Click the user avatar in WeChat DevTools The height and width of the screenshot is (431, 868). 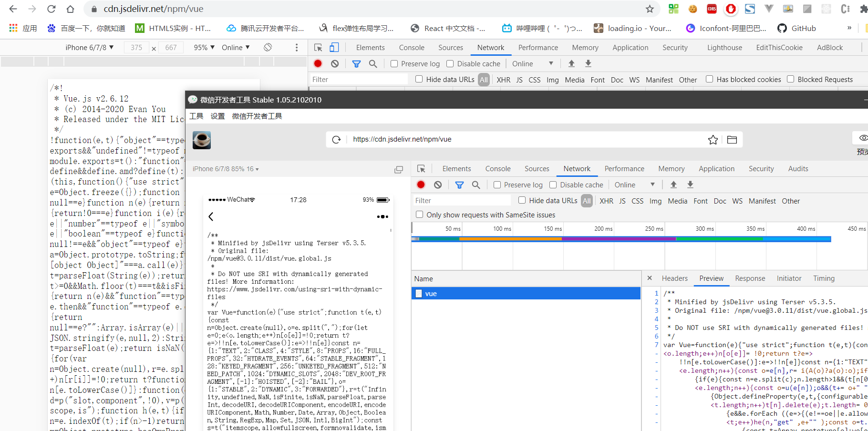tap(202, 140)
